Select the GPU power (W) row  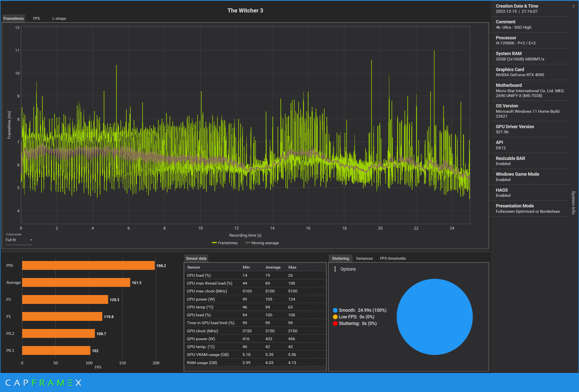(x=255, y=339)
